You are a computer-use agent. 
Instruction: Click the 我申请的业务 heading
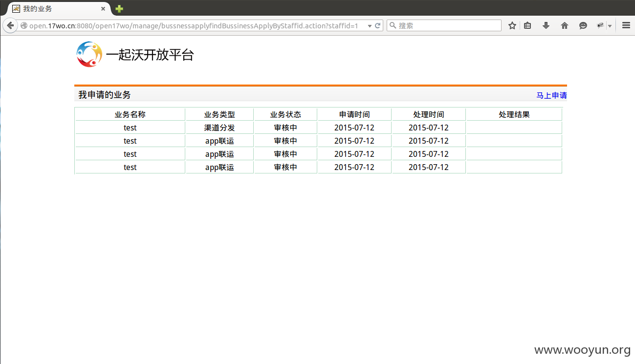click(x=105, y=95)
